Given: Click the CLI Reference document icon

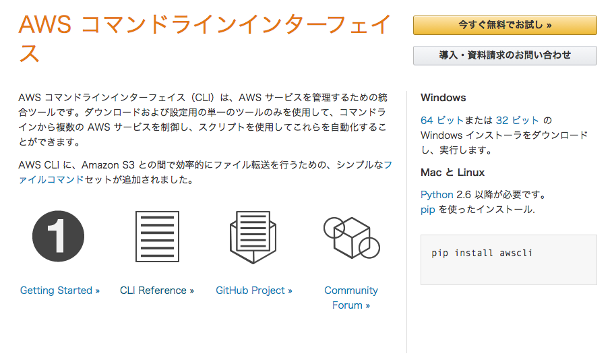Looking at the screenshot, I should (157, 237).
